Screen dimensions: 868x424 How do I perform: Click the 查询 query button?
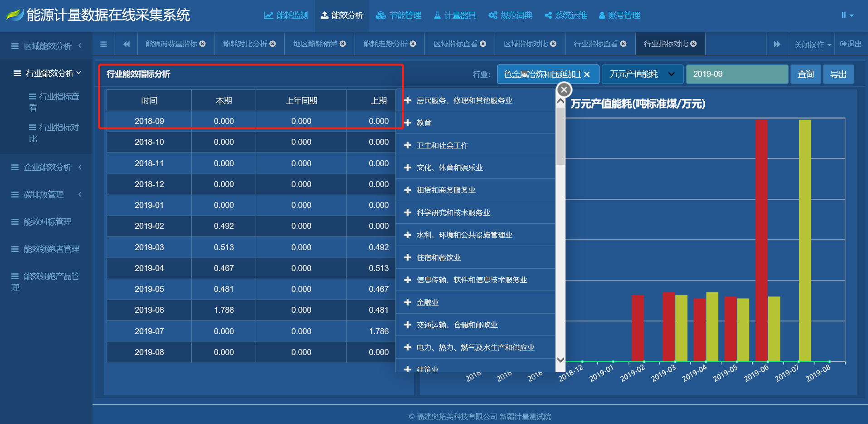tap(805, 74)
